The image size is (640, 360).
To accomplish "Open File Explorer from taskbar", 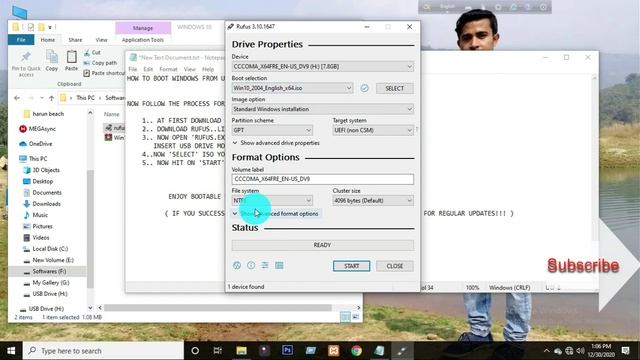I will [242, 351].
